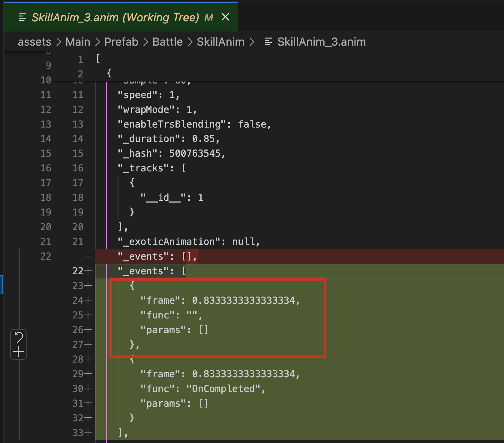Open the Main breadcrumb dropdown
504x443 pixels.
(x=78, y=42)
